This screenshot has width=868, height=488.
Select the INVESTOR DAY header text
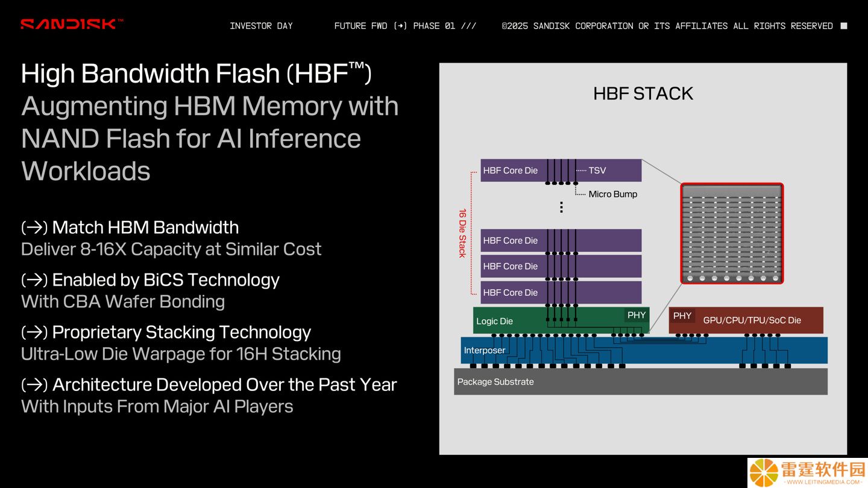click(x=261, y=26)
